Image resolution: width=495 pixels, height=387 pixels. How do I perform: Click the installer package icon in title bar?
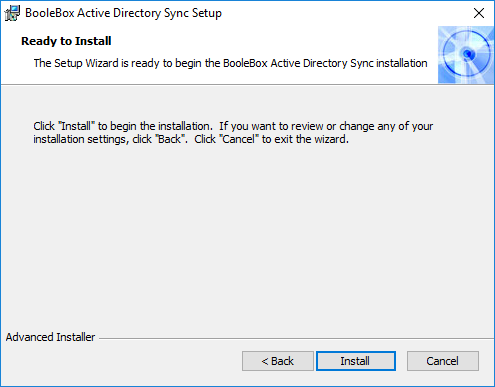12,13
